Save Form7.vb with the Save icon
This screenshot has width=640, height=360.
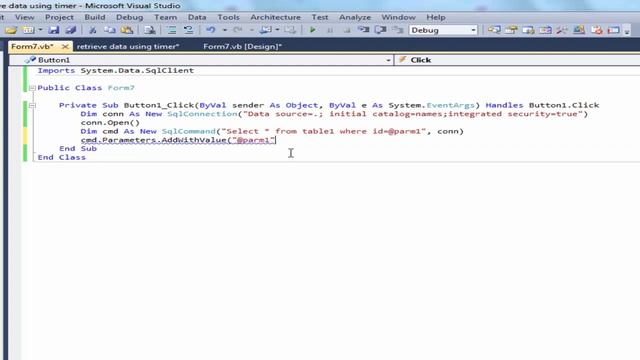[x=53, y=30]
